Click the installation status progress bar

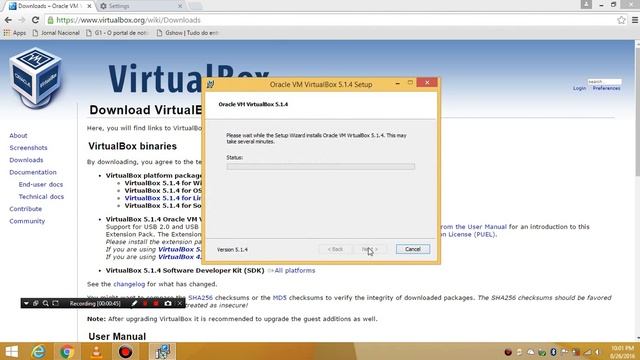pos(320,167)
